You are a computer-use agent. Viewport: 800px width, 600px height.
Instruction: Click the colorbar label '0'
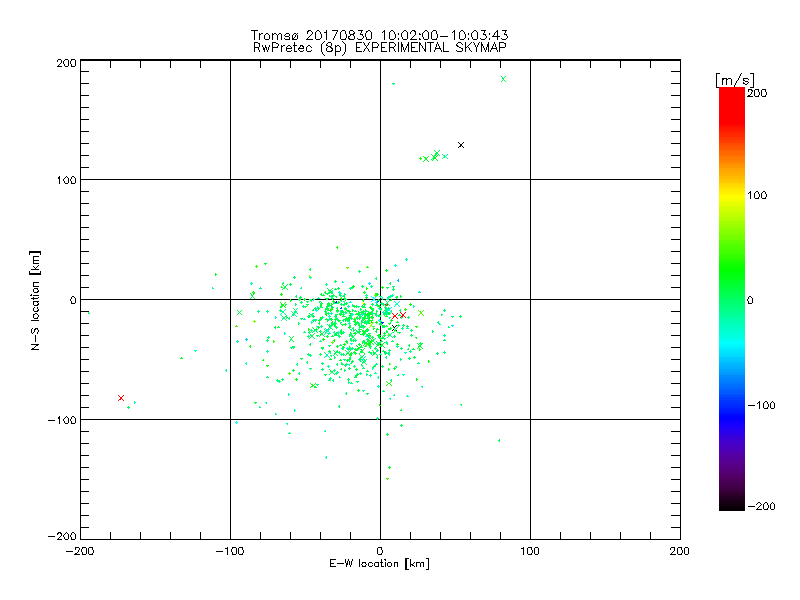(x=750, y=300)
